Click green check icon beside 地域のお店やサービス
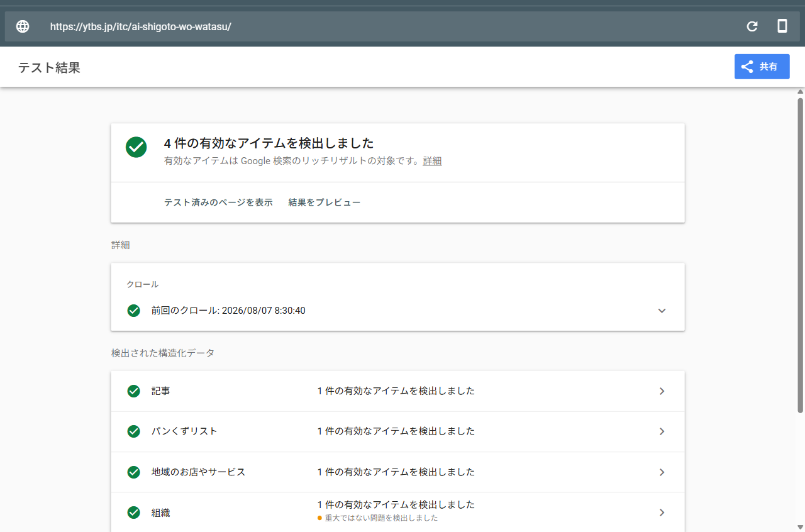 [133, 472]
